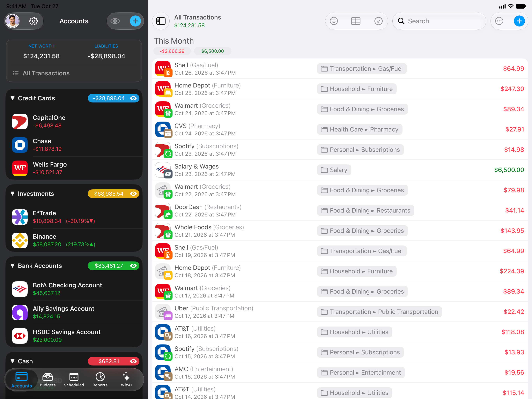532x399 pixels.
Task: Click Health Care ► Pharmacy category tag
Action: 359,130
